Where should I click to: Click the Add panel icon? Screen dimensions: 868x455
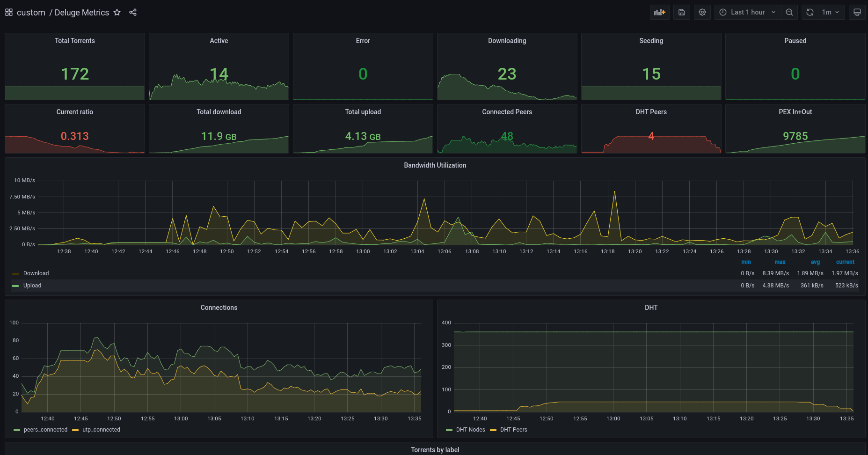tap(660, 12)
